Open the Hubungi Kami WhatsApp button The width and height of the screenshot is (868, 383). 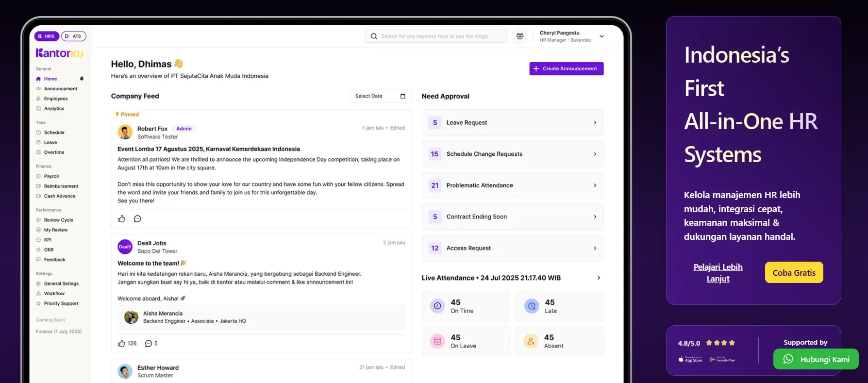(816, 359)
